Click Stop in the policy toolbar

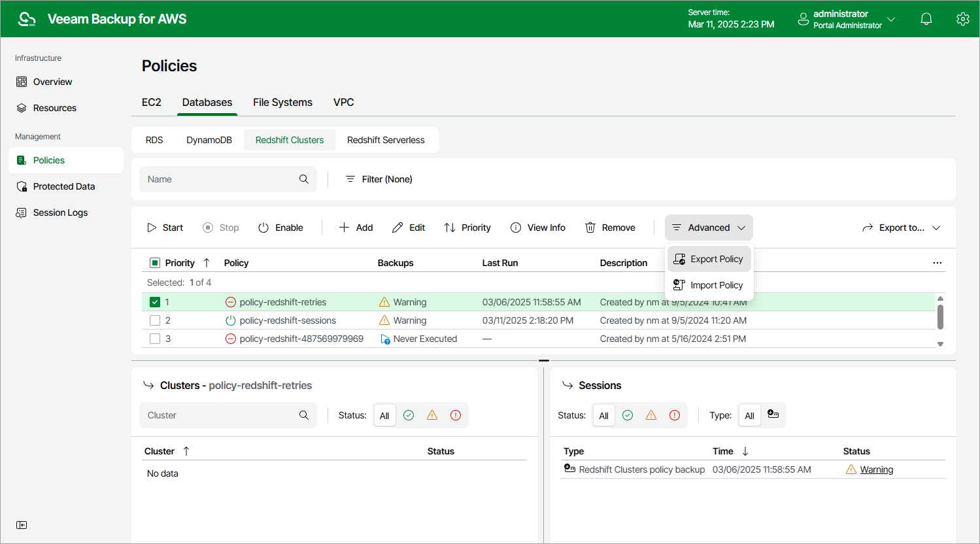point(221,228)
